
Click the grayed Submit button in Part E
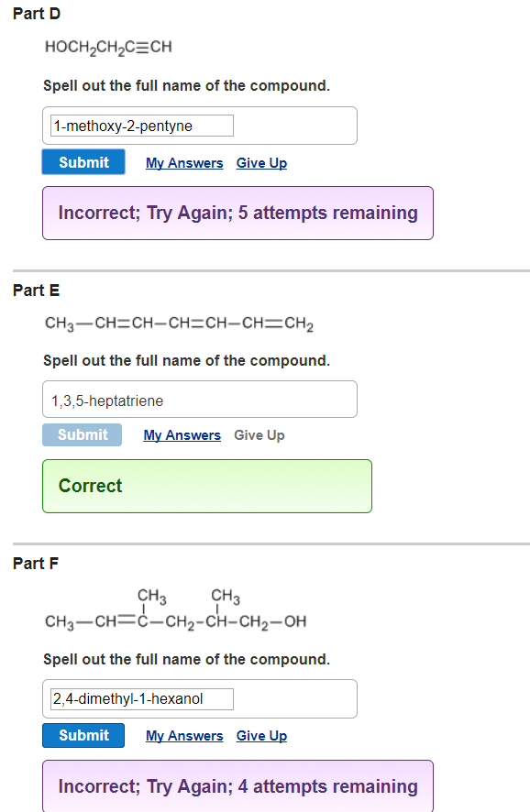[x=82, y=434]
